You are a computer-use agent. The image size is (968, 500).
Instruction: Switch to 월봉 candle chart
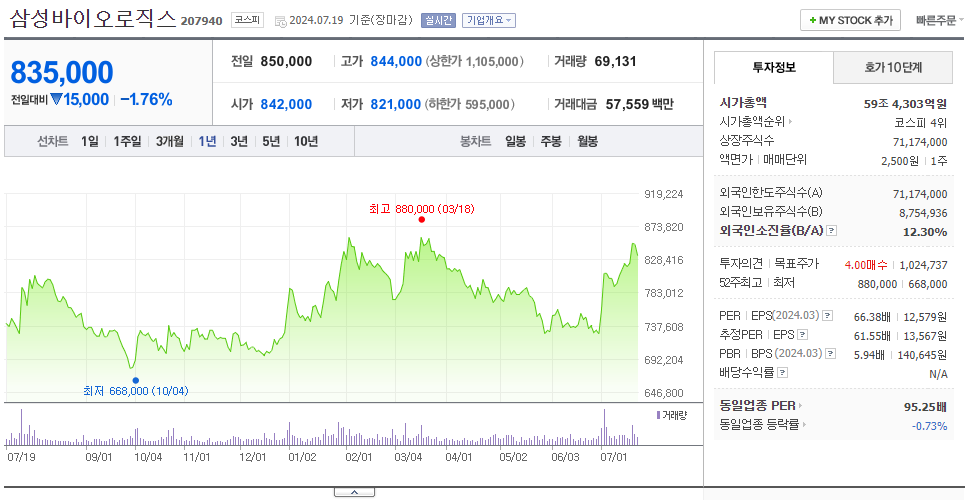click(x=588, y=141)
